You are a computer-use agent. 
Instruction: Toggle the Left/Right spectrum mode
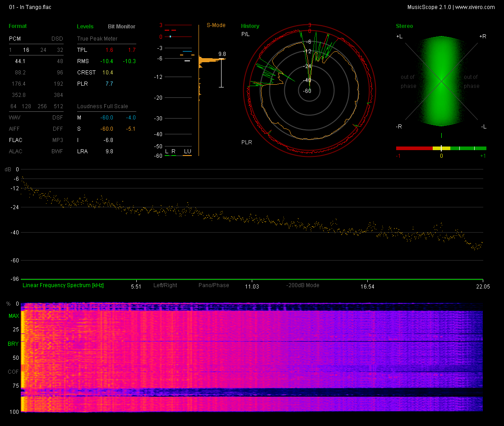(x=165, y=285)
